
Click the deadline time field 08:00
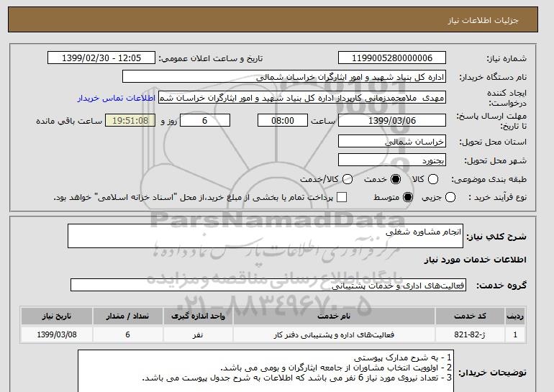coord(283,120)
